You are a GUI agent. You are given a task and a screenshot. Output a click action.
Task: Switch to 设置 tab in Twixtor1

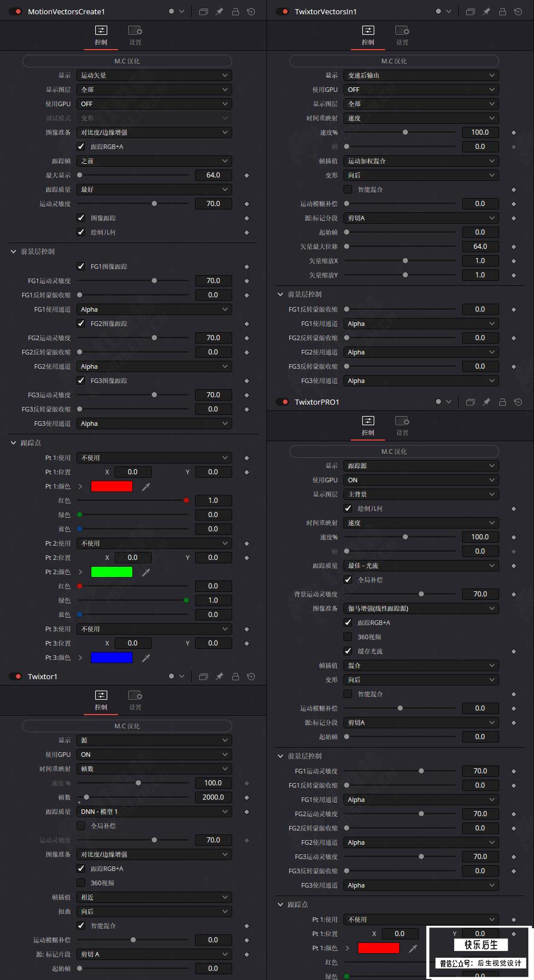[135, 701]
